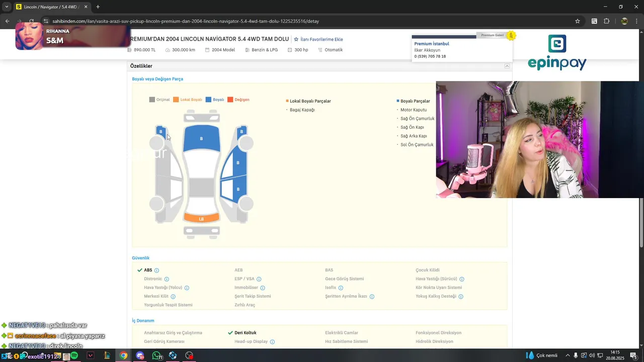Screen dimensions: 644x362
Task: Open WhatsApp from the taskbar
Action: tap(156, 355)
